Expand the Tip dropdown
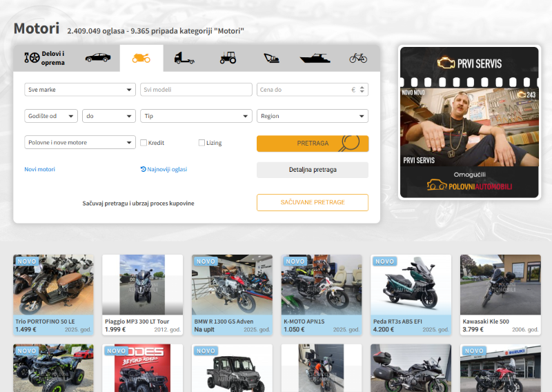 point(196,116)
